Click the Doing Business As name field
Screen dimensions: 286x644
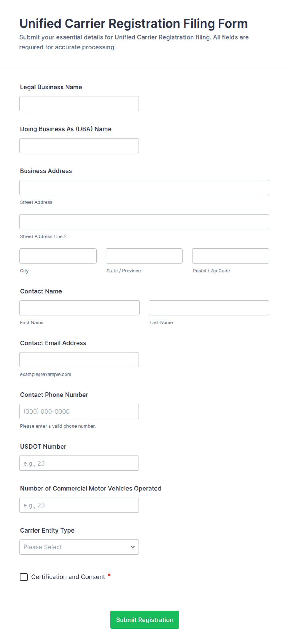pos(79,146)
